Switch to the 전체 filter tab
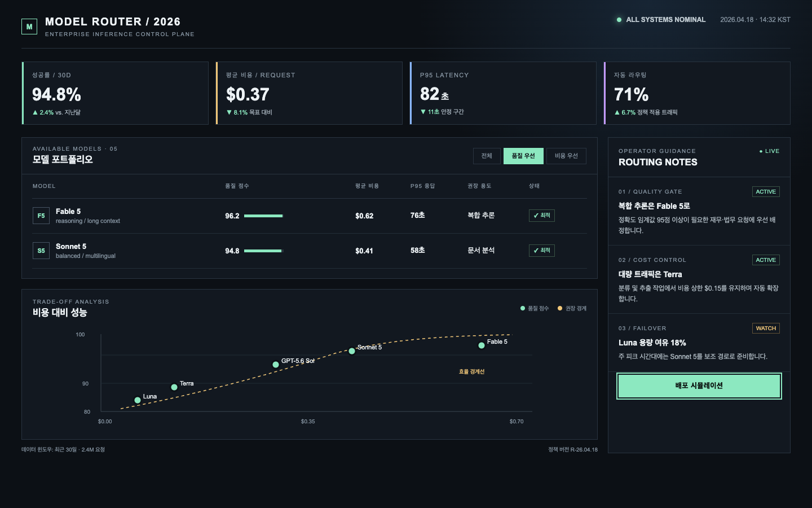This screenshot has width=812, height=508. (487, 156)
